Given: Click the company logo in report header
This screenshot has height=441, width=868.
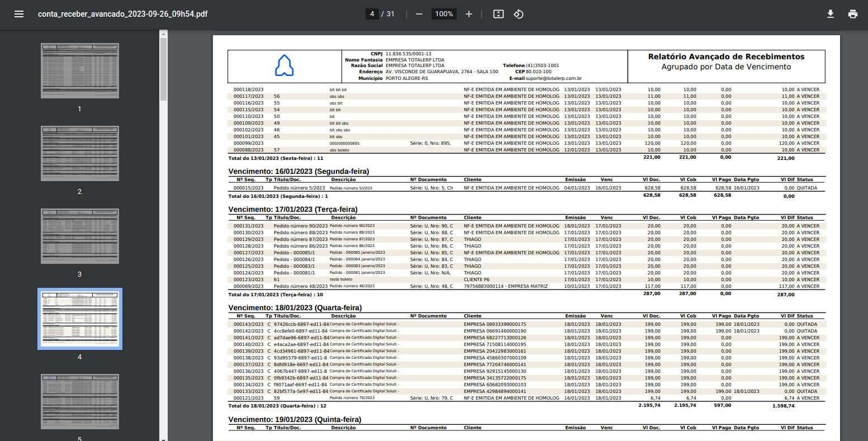Looking at the screenshot, I should 284,66.
